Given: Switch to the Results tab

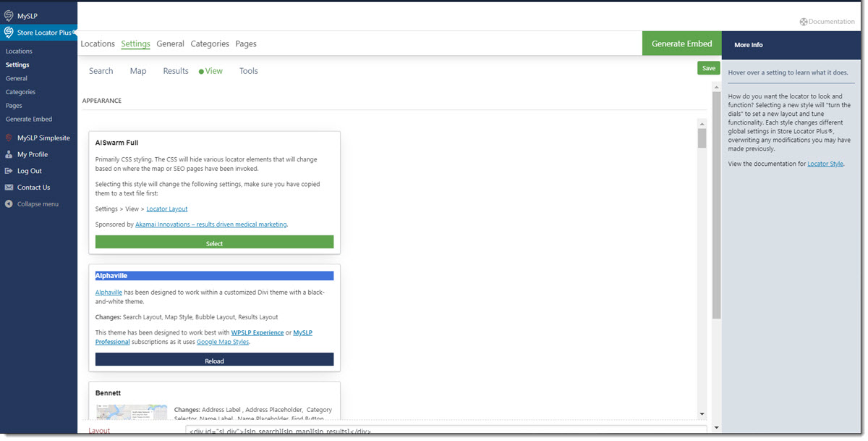Looking at the screenshot, I should pyautogui.click(x=175, y=70).
